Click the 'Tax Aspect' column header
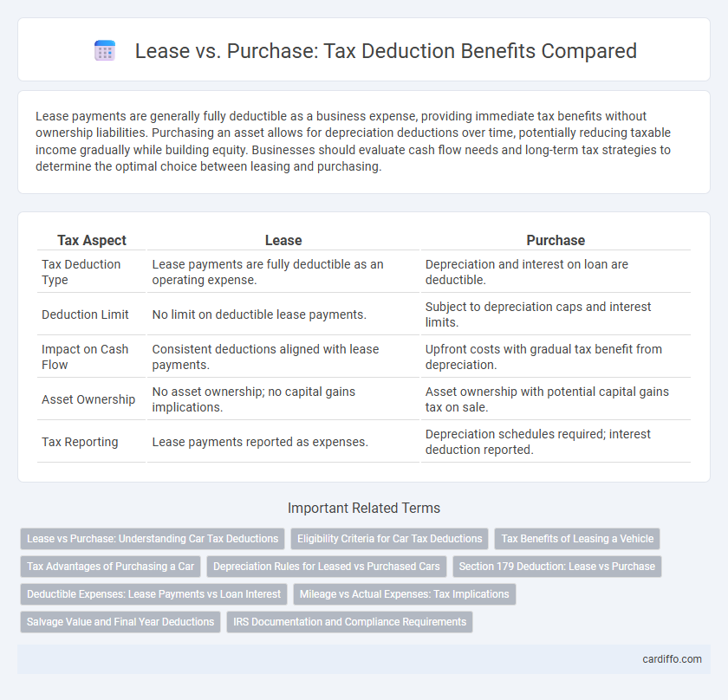The height and width of the screenshot is (700, 728). 92,241
